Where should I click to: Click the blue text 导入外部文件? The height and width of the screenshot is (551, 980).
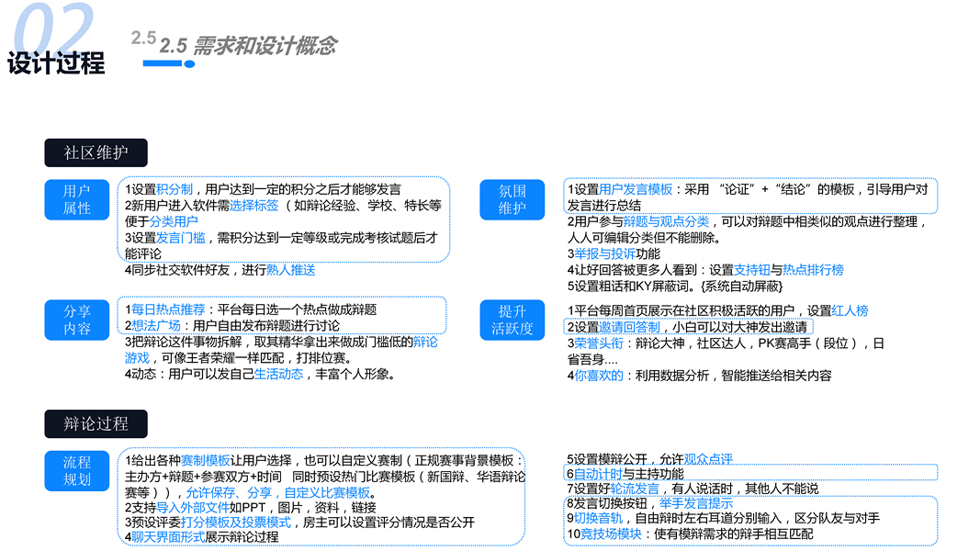(x=193, y=507)
